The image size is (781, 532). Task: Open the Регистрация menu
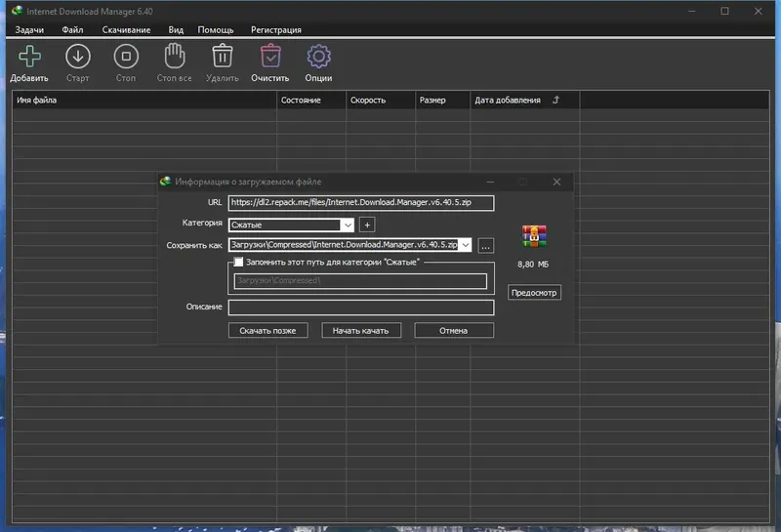click(x=276, y=30)
